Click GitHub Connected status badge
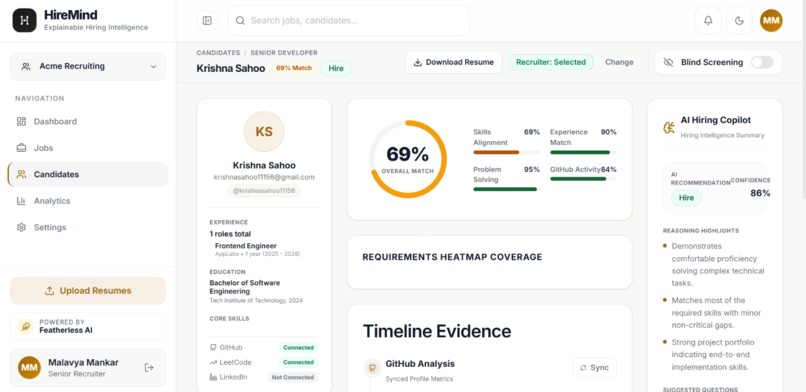Image resolution: width=806 pixels, height=392 pixels. click(x=298, y=347)
